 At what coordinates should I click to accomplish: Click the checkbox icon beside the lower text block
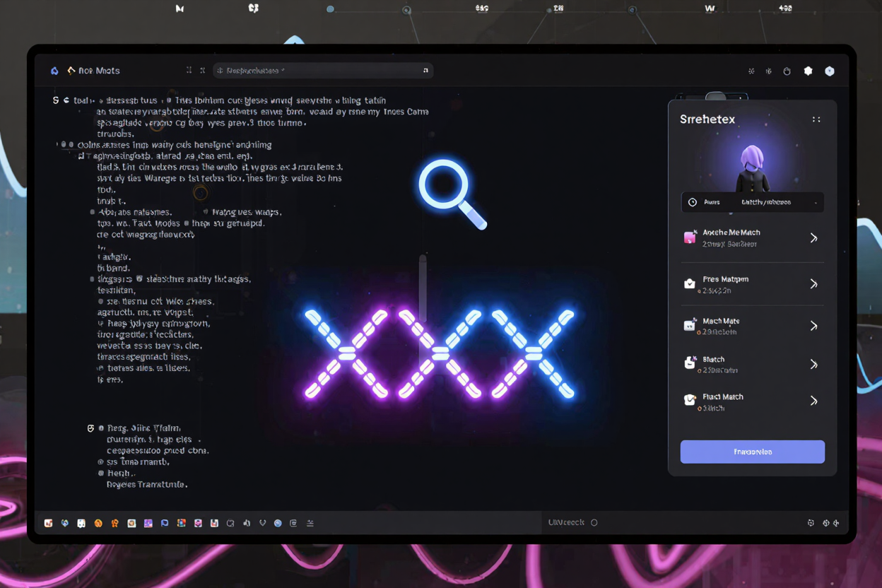pos(90,428)
